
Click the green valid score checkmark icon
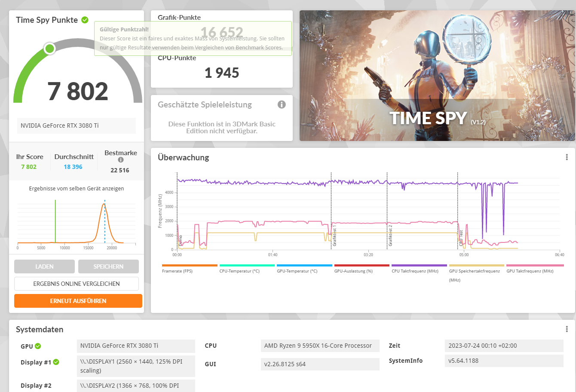85,20
